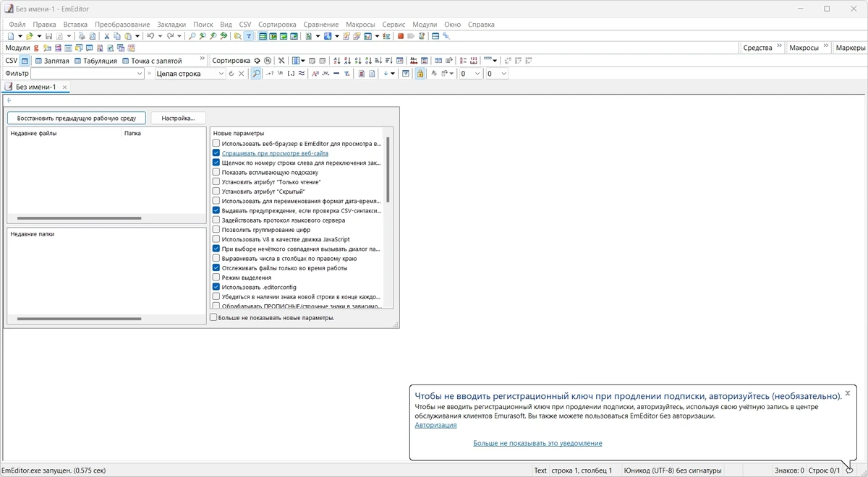Uncheck 'Щелчок по номеру строки слева' option
Image resolution: width=868 pixels, height=477 pixels.
click(x=216, y=163)
